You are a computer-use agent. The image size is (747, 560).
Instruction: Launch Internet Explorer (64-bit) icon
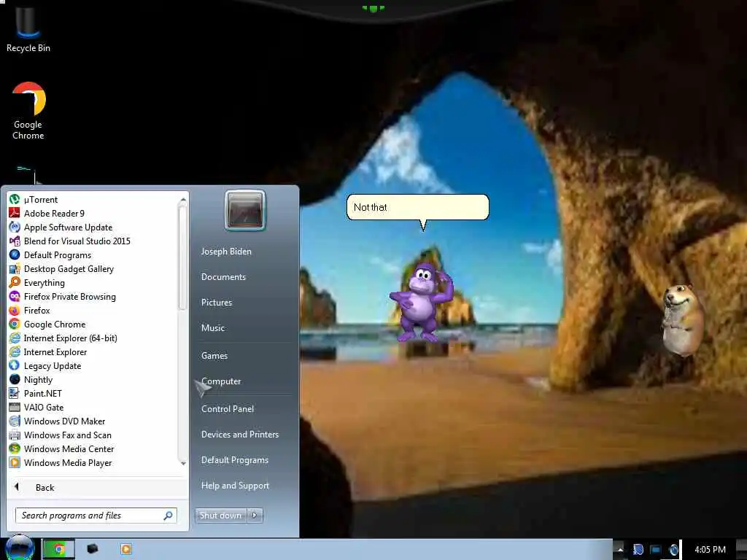click(15, 338)
